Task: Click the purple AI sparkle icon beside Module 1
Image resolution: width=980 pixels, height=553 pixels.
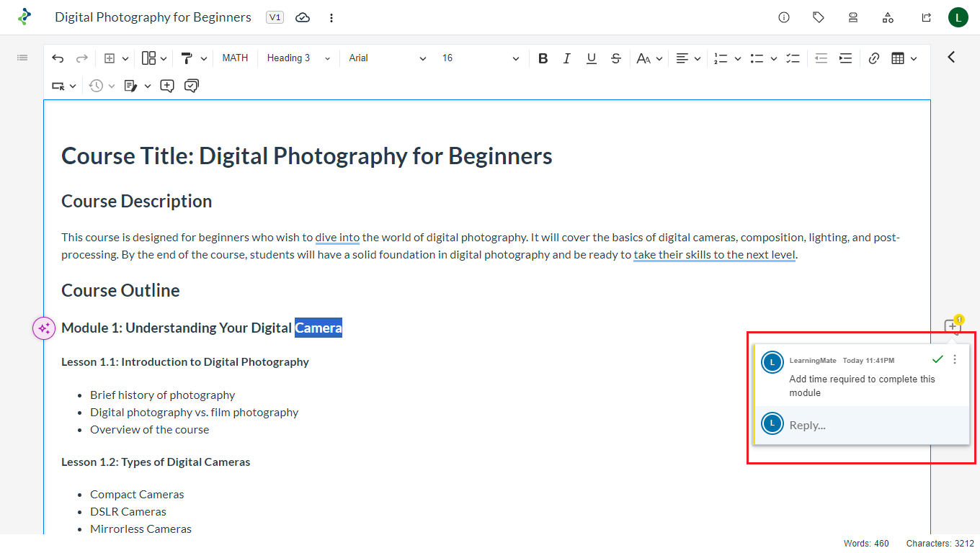Action: pos(44,328)
